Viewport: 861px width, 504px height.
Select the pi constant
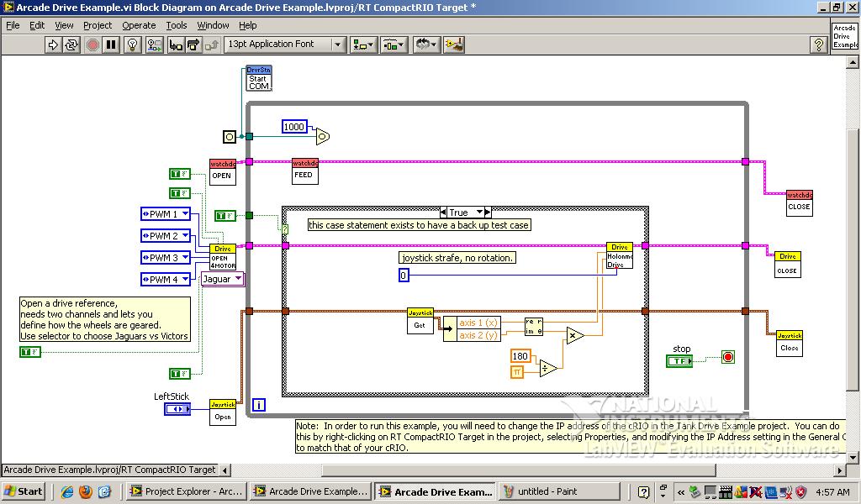517,372
